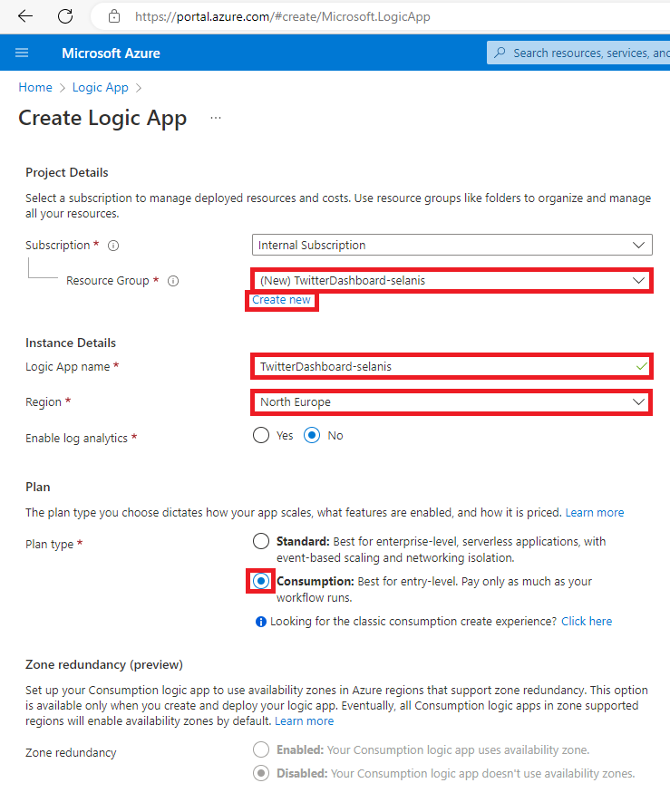Click the Zone redundancy (preview) heading
Viewport: 670px width, 812px height.
pos(104,664)
